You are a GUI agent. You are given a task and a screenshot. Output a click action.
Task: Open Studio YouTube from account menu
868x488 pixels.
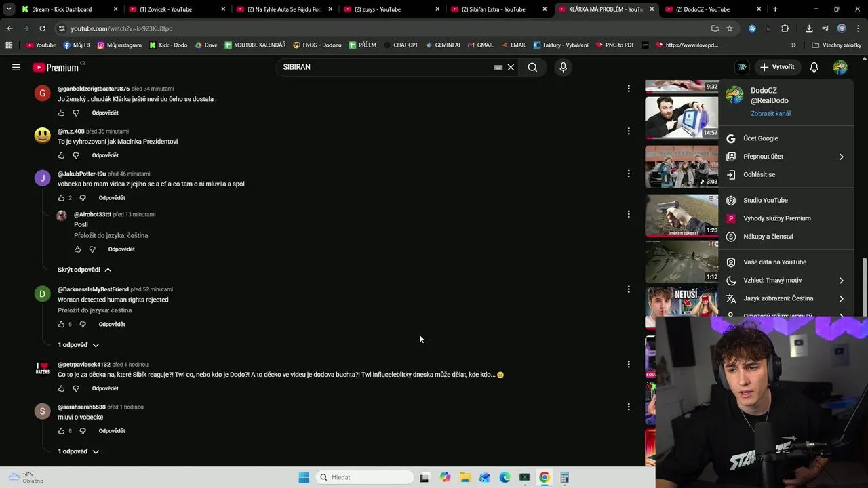[x=787, y=200]
